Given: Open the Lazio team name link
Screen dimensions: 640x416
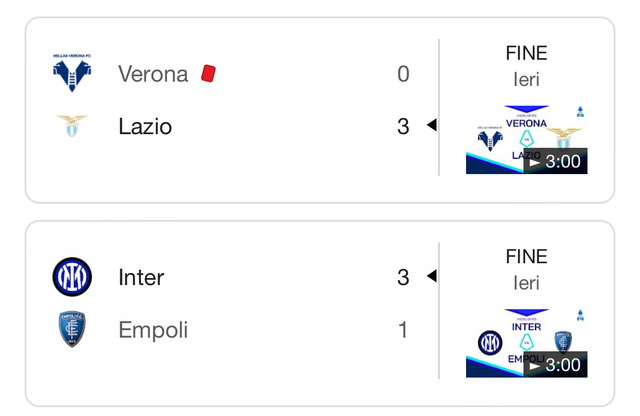Looking at the screenshot, I should tap(145, 126).
